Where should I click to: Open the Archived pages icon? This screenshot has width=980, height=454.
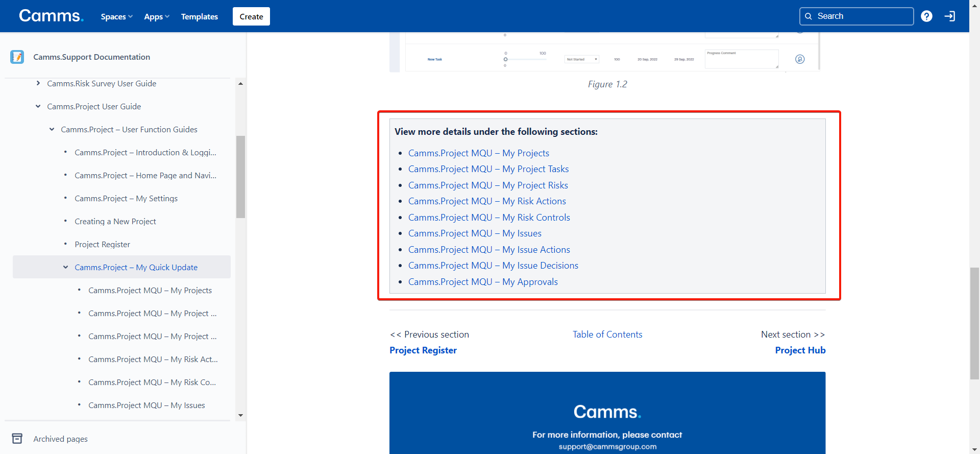(x=17, y=439)
